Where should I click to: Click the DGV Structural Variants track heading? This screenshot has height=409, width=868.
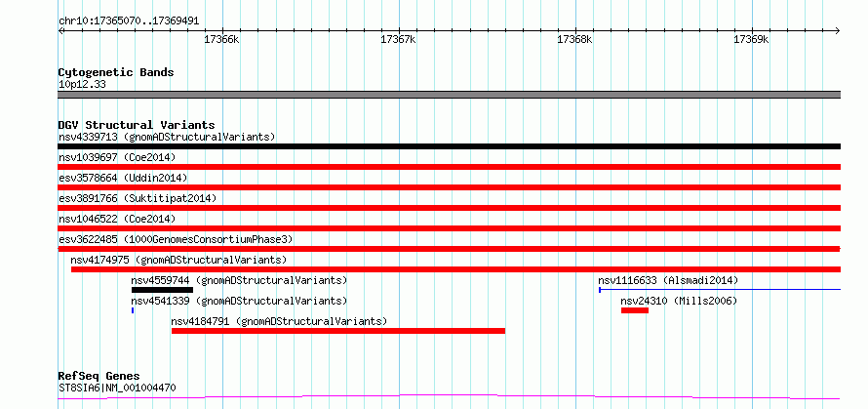pos(137,125)
